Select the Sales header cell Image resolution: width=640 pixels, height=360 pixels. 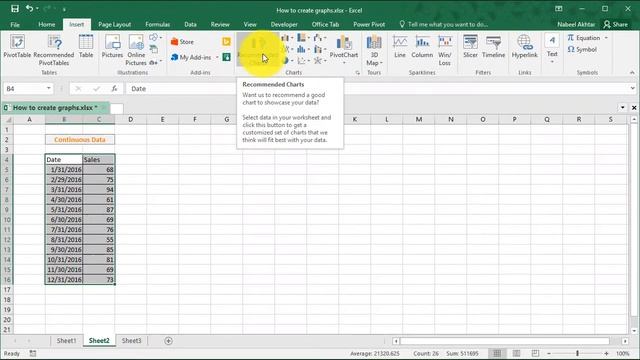(x=99, y=160)
